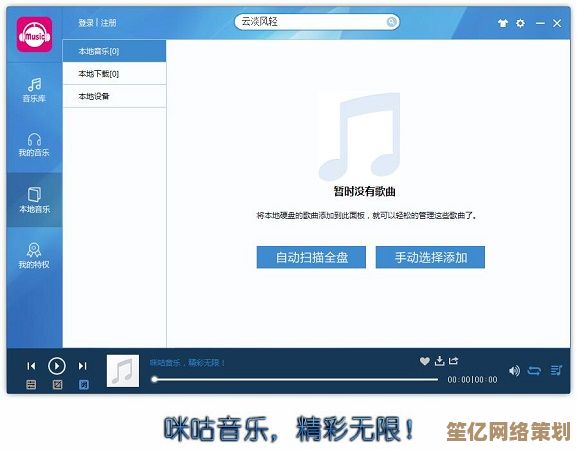The image size is (577, 450).
Task: Toggle the 词 lyrics icon
Action: (x=84, y=385)
